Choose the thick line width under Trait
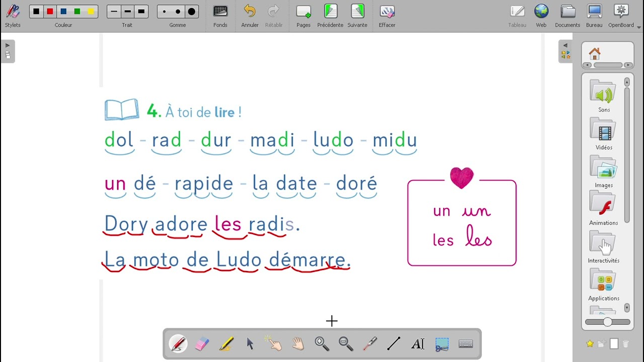This screenshot has height=362, width=644. click(141, 12)
